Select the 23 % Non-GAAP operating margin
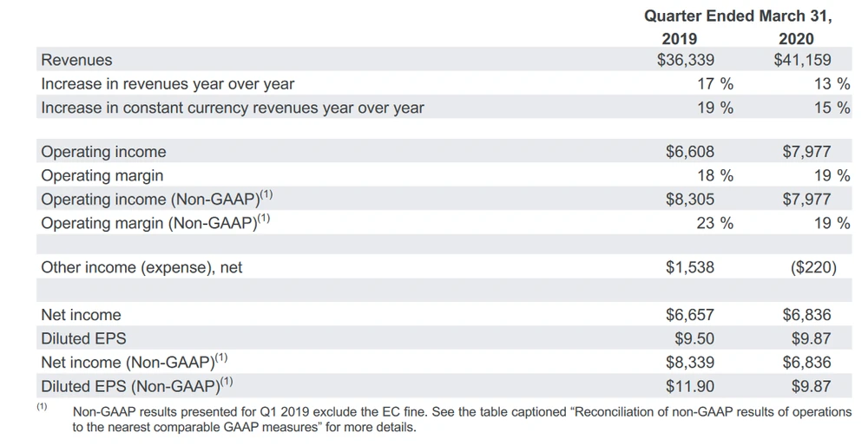Image resolution: width=868 pixels, height=446 pixels. tap(715, 223)
